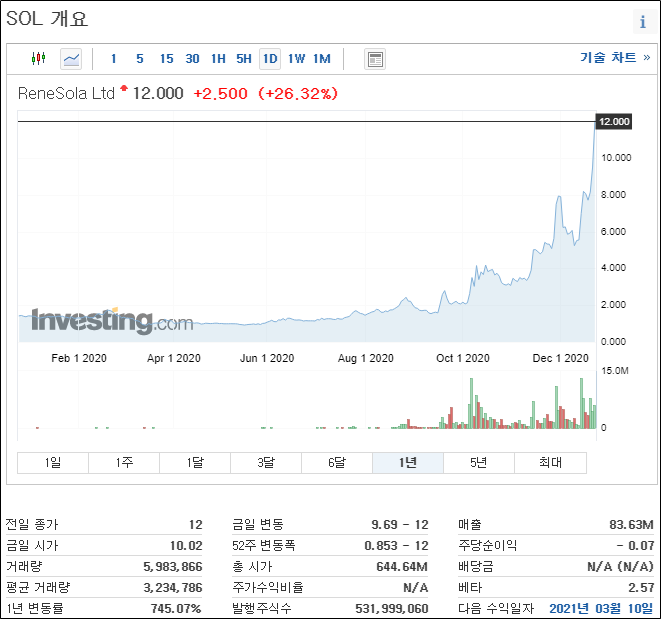Image resolution: width=661 pixels, height=619 pixels.
Task: Click the 평균 거래량 value 3,234,786
Action: pos(173,588)
